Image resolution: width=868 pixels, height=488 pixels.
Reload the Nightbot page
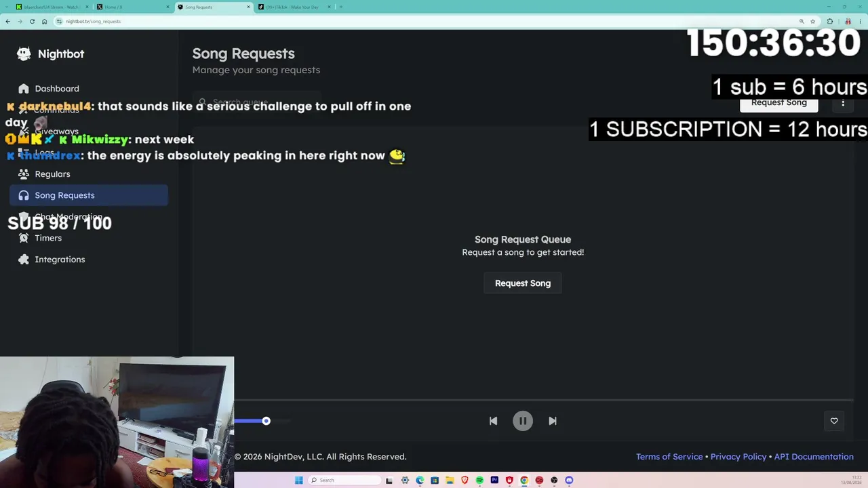coord(32,22)
